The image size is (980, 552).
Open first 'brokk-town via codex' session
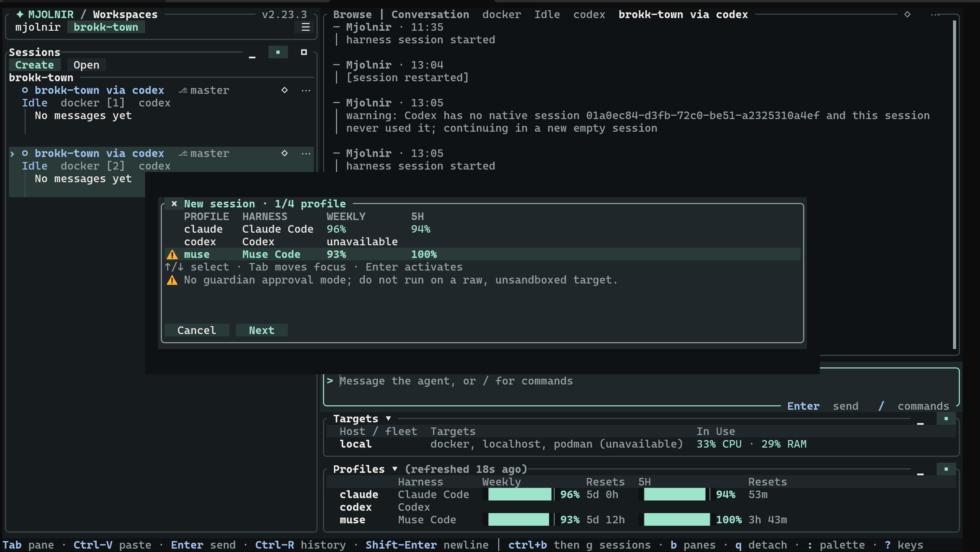tap(99, 90)
